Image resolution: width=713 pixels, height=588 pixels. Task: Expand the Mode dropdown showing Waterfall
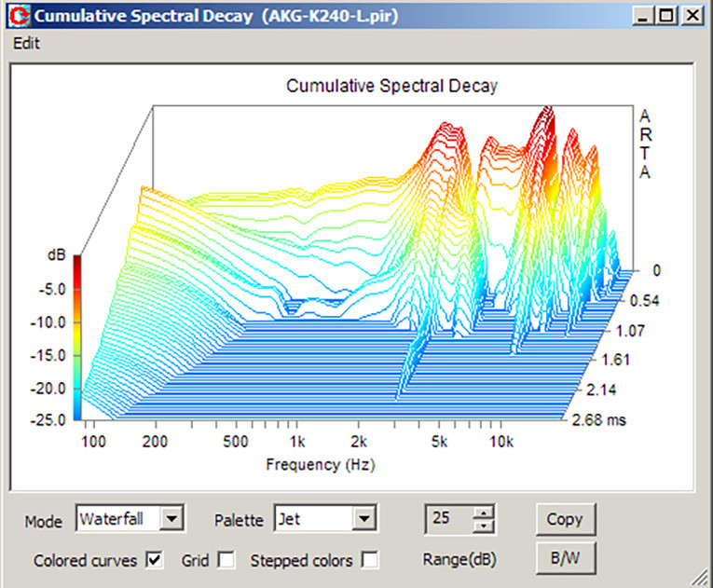coord(173,518)
